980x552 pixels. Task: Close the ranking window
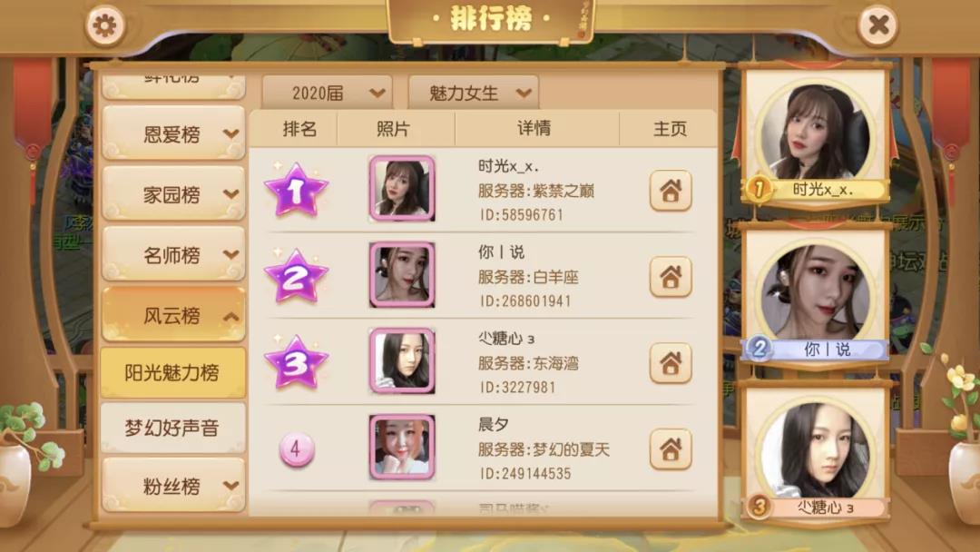[x=878, y=25]
